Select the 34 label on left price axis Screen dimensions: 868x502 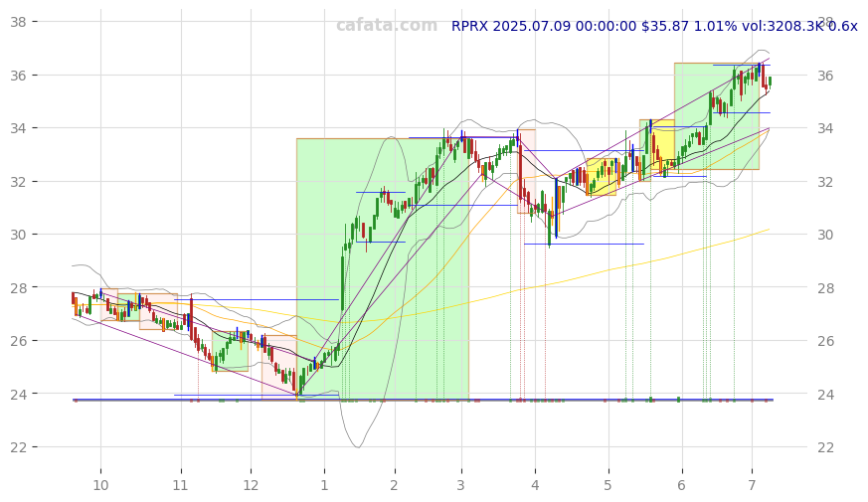(x=18, y=128)
